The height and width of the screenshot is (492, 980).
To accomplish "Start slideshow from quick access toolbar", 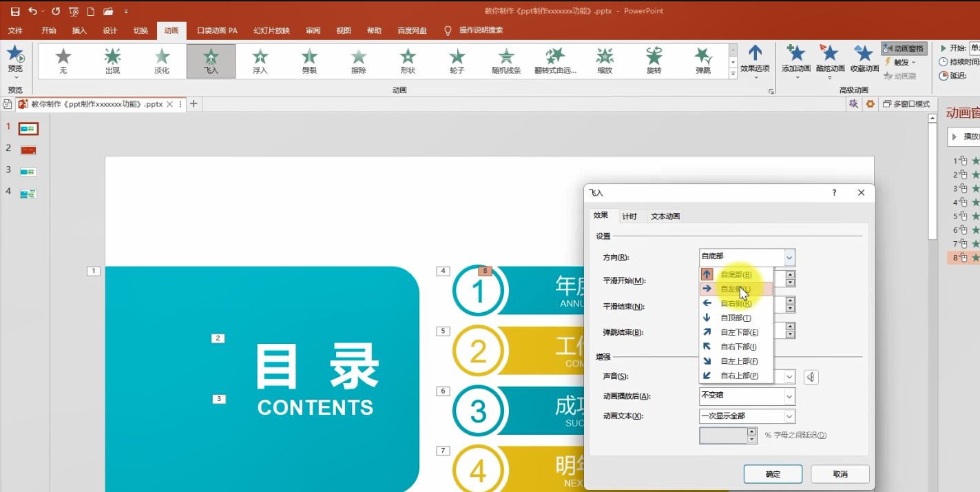I will pyautogui.click(x=74, y=11).
